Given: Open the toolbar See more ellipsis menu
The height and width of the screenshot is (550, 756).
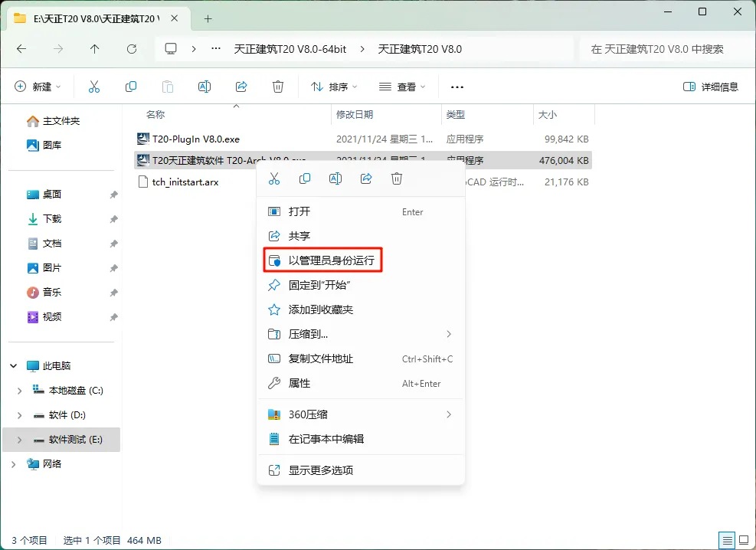Looking at the screenshot, I should 457,87.
